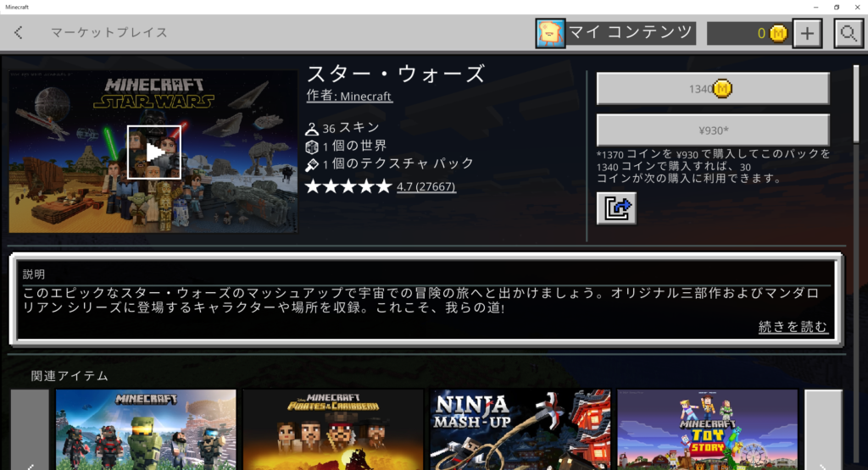Click the Minecoin icon in balance bar
The image size is (868, 470).
pos(778,33)
